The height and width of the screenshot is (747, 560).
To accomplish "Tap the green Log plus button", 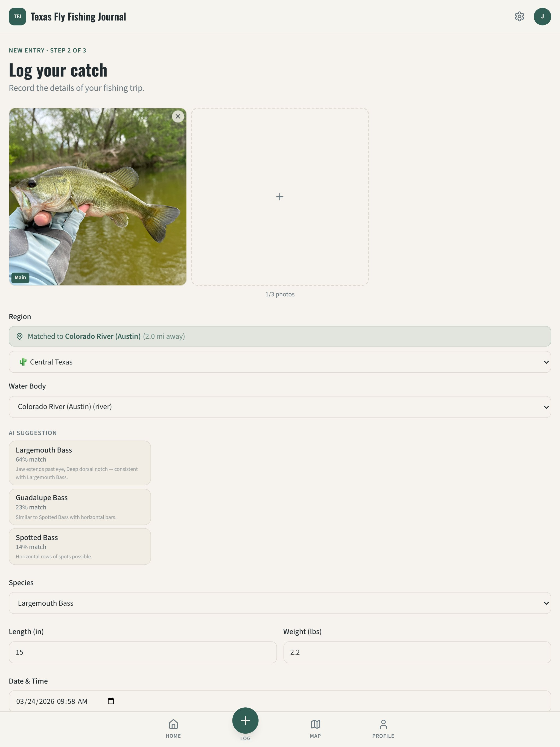I will [x=245, y=721].
